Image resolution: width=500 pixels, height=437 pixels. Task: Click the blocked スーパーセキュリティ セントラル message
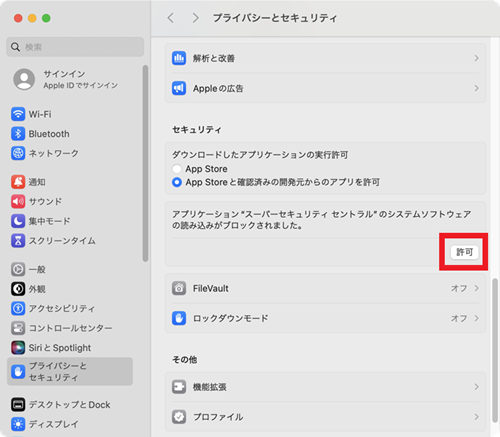(322, 220)
